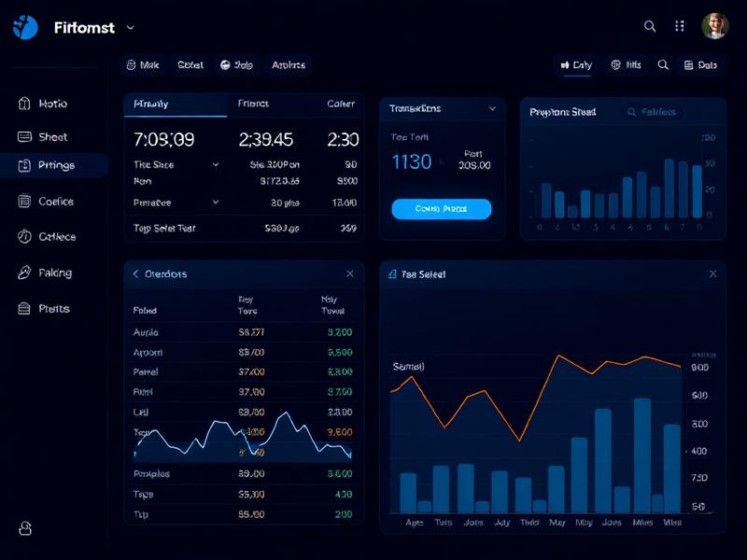Click the 7:08:09 value
The height and width of the screenshot is (560, 747).
[164, 139]
